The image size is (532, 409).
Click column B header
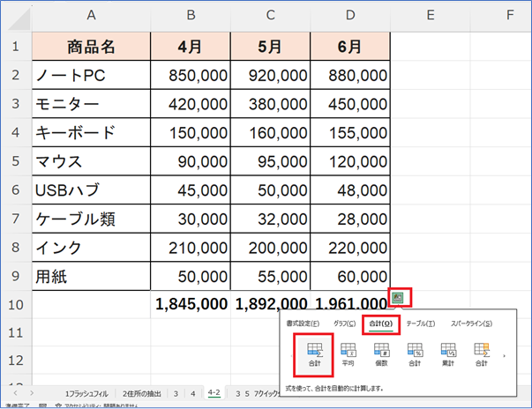pyautogui.click(x=190, y=15)
